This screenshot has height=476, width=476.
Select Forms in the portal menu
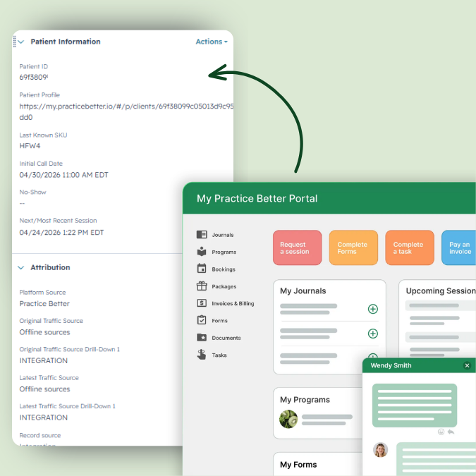[219, 321]
